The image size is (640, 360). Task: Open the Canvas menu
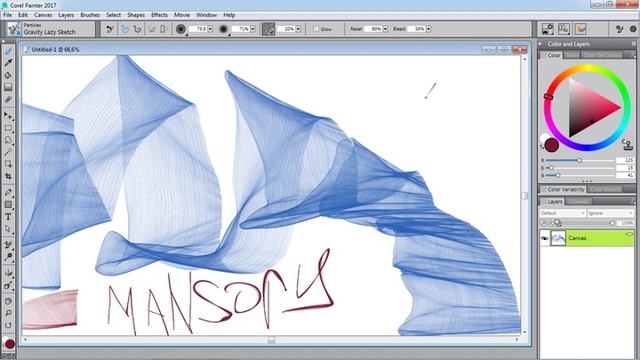click(43, 15)
